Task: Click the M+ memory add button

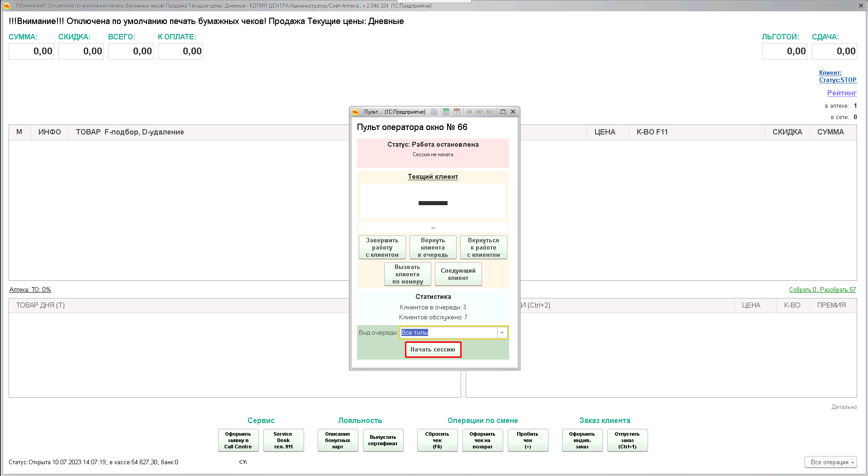Action: point(480,112)
